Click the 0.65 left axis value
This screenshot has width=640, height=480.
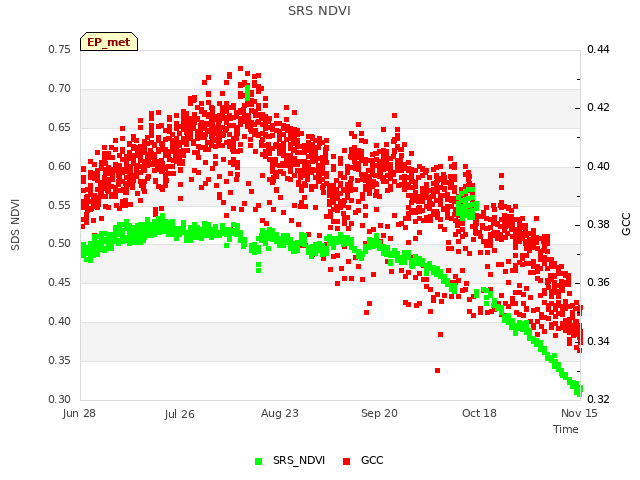[x=60, y=127]
